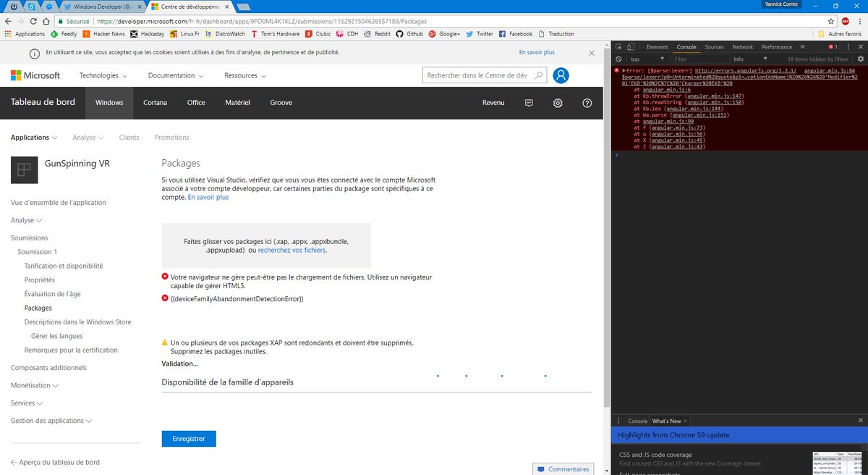Open the Autres favoris bookmarks folder
This screenshot has width=868, height=475.
pyautogui.click(x=840, y=33)
